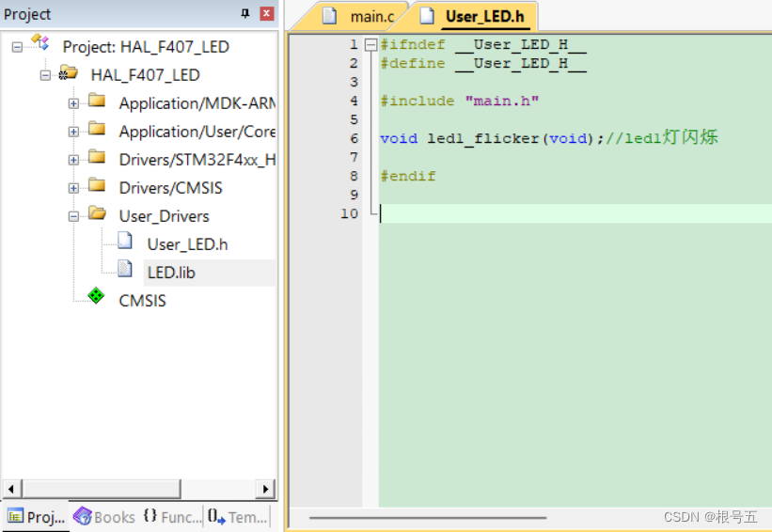Select Drivers/CMSIS group label
This screenshot has width=772, height=532.
click(170, 188)
